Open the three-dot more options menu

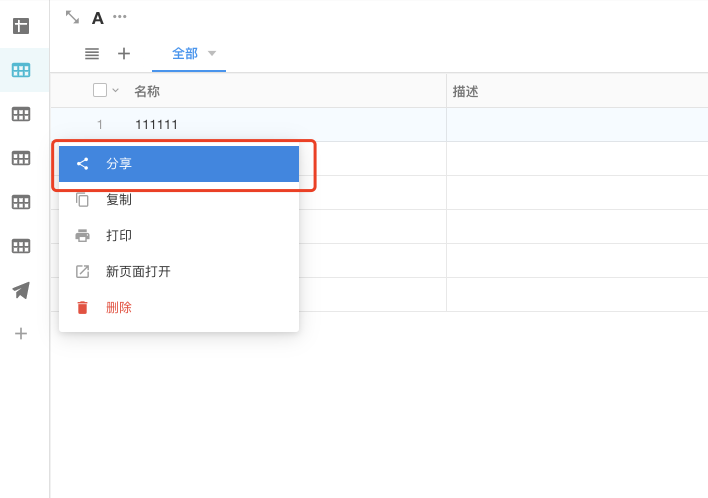click(120, 16)
